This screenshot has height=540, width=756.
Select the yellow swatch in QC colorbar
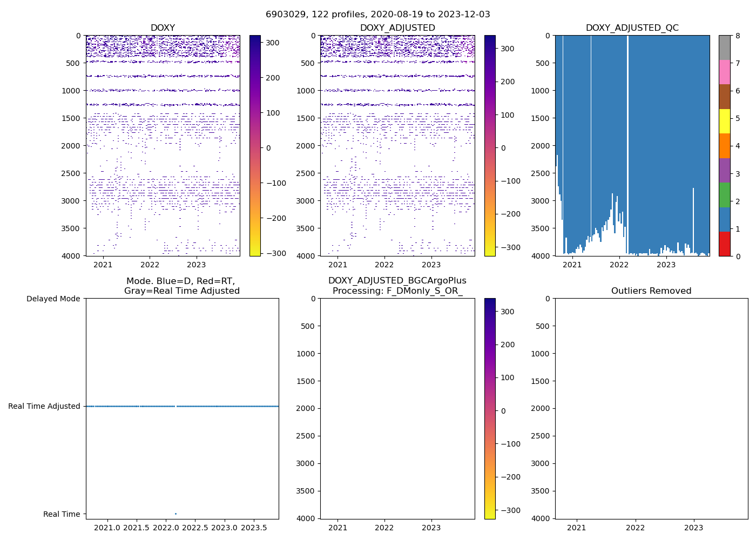point(724,121)
